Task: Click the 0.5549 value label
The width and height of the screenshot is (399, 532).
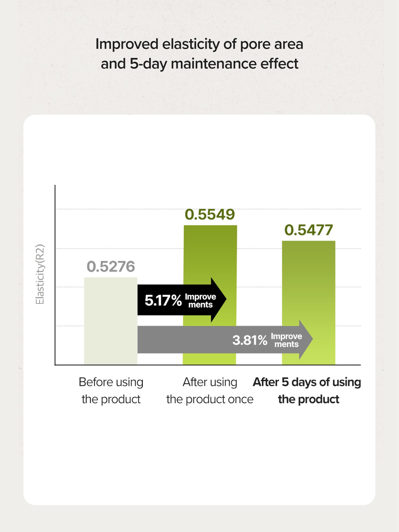Action: 210,214
